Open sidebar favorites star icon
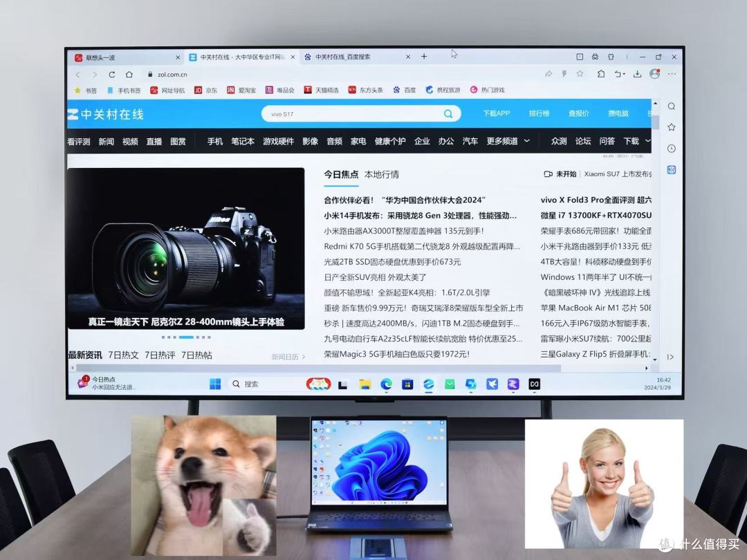The width and height of the screenshot is (747, 560). point(671,127)
